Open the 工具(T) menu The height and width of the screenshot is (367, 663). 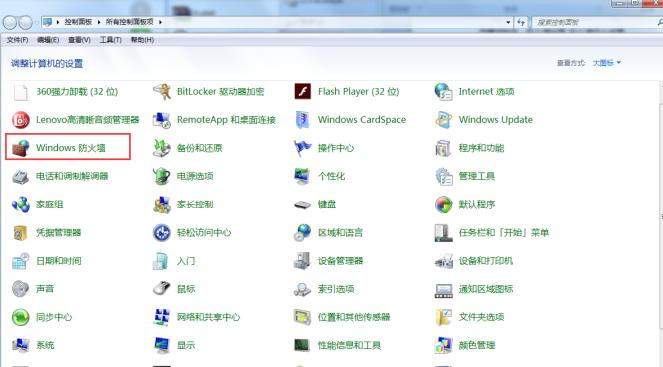(110, 40)
